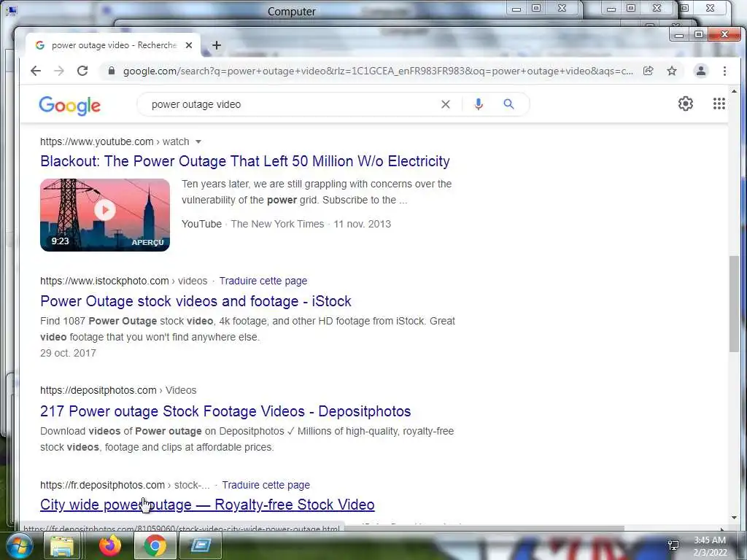This screenshot has height=560, width=747.
Task: Open 'City wide power outage — Royalty-free Stock Video'
Action: [x=207, y=505]
